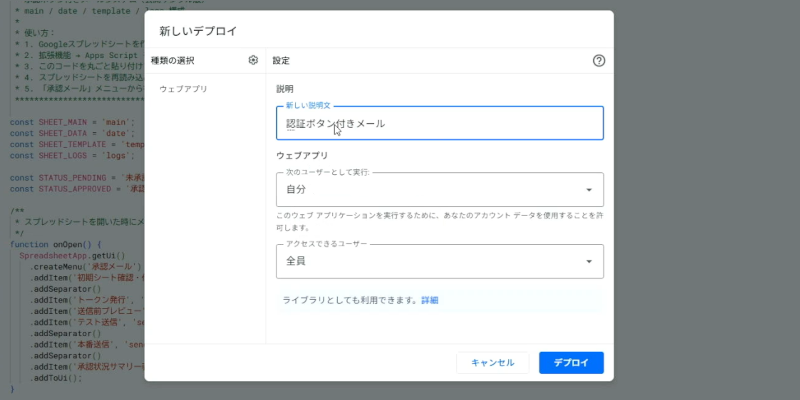Click the ウェブアプリ section heading in settings

click(x=302, y=155)
